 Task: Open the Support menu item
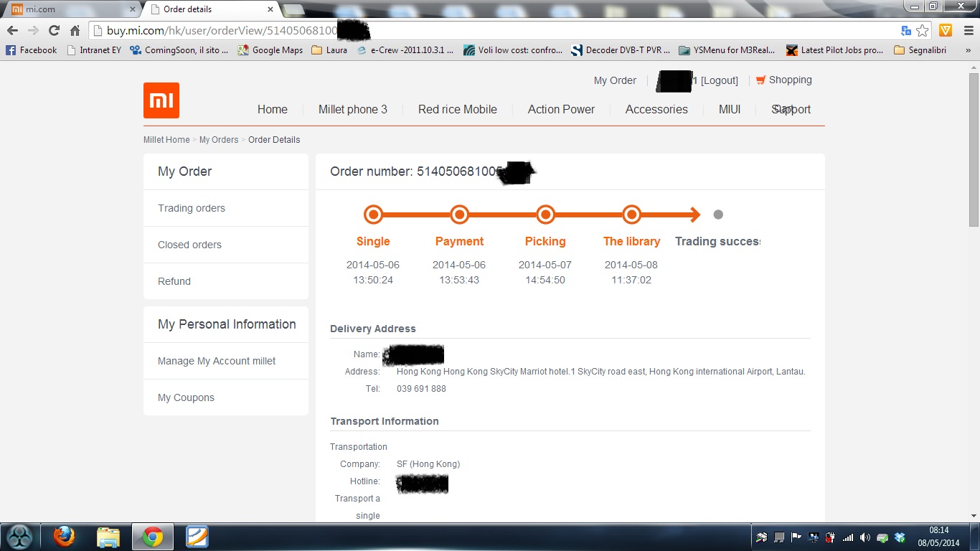[791, 109]
